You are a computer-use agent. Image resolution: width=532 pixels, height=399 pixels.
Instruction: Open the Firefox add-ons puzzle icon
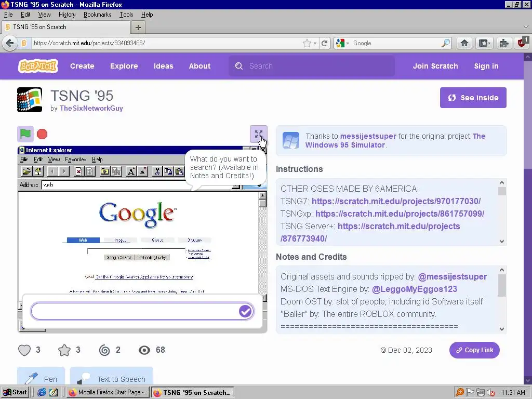504,43
